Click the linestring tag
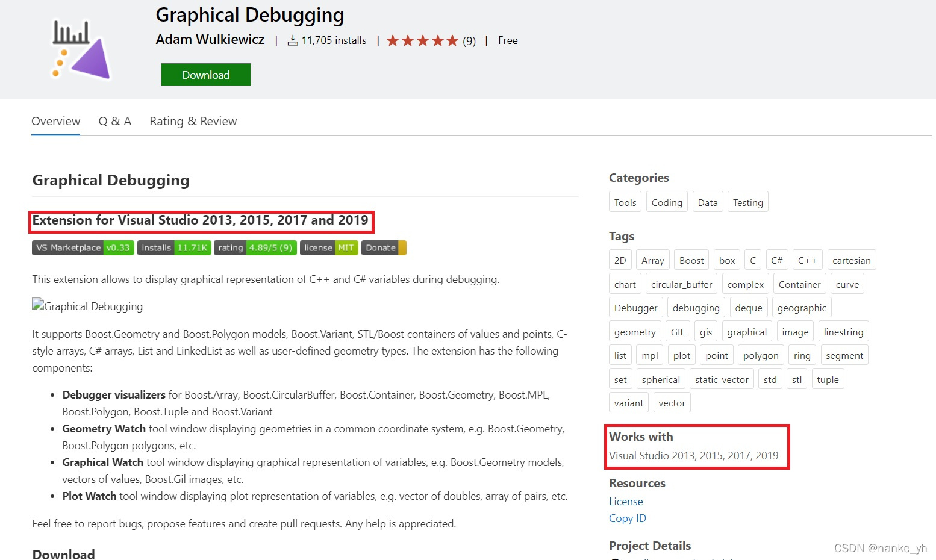The width and height of the screenshot is (936, 560). (843, 332)
